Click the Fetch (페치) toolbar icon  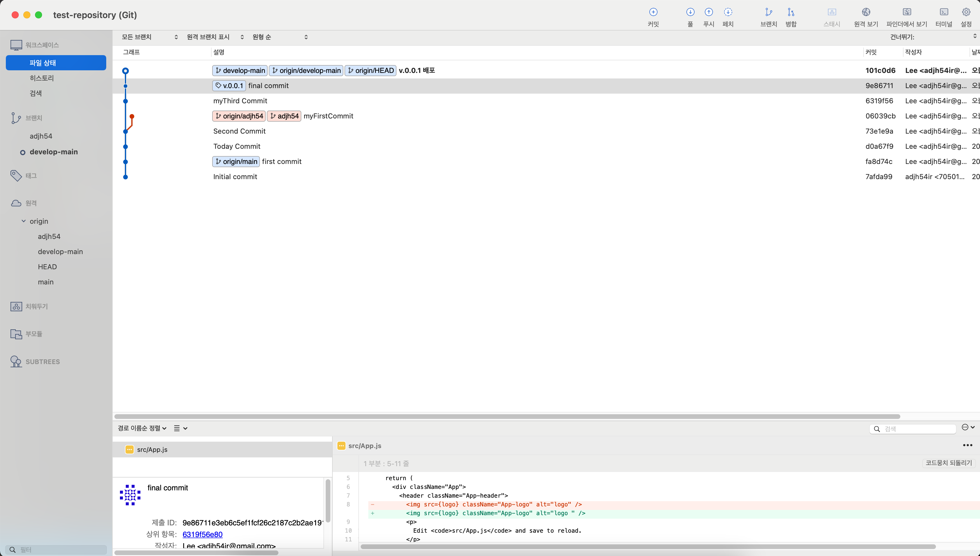coord(728,13)
